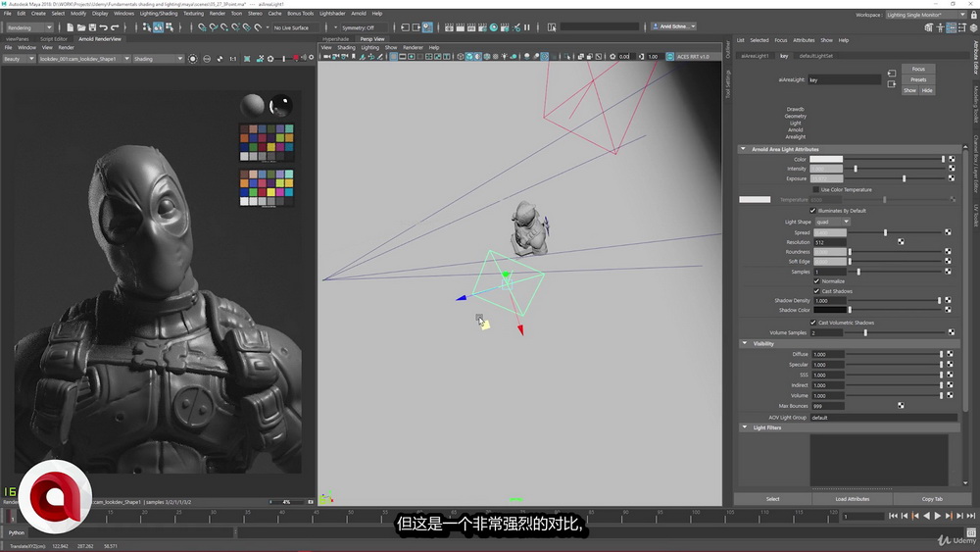This screenshot has width=980, height=552.
Task: Collapse the Arnold Area Light Attributes section
Action: click(x=743, y=149)
